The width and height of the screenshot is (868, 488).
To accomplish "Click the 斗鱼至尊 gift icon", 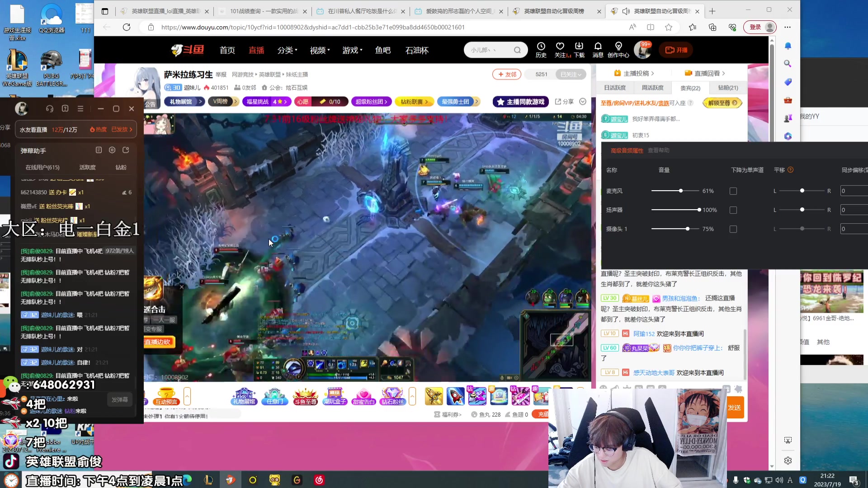I will click(305, 396).
